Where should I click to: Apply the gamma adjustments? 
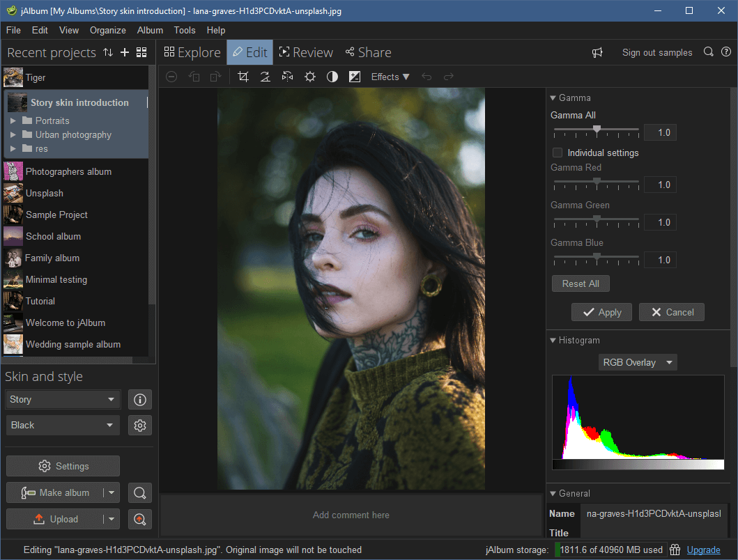point(601,312)
